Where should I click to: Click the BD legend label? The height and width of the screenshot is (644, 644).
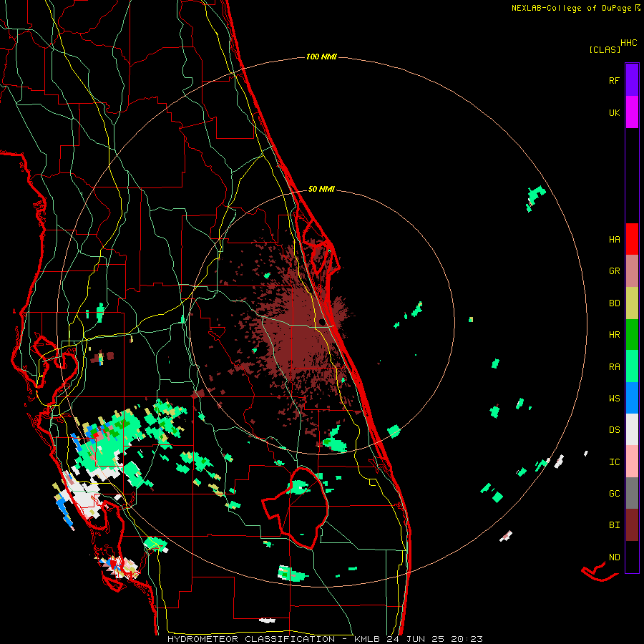coord(614,303)
